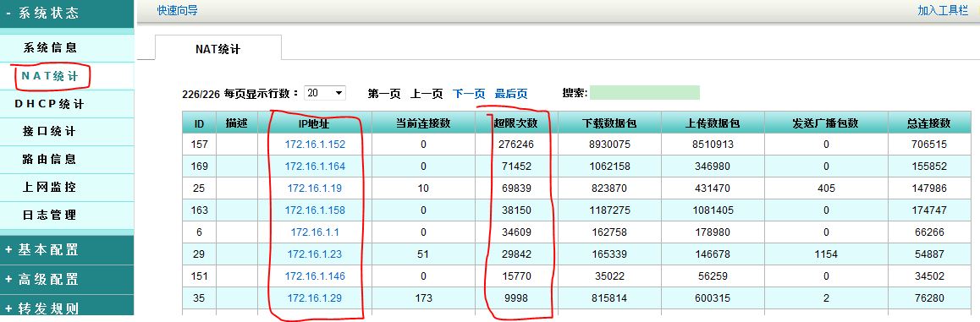The width and height of the screenshot is (980, 322).
Task: Open DHCP统计 in the sidebar
Action: [50, 104]
